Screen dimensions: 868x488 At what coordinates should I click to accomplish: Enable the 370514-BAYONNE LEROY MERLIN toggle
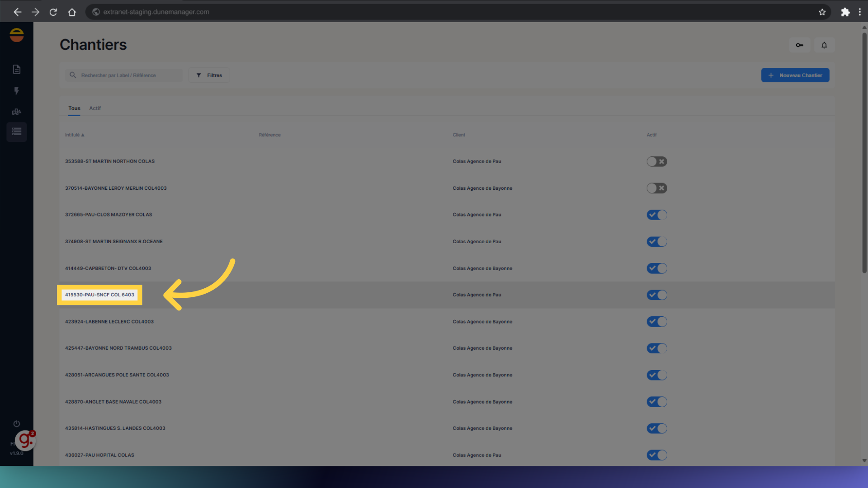click(656, 188)
